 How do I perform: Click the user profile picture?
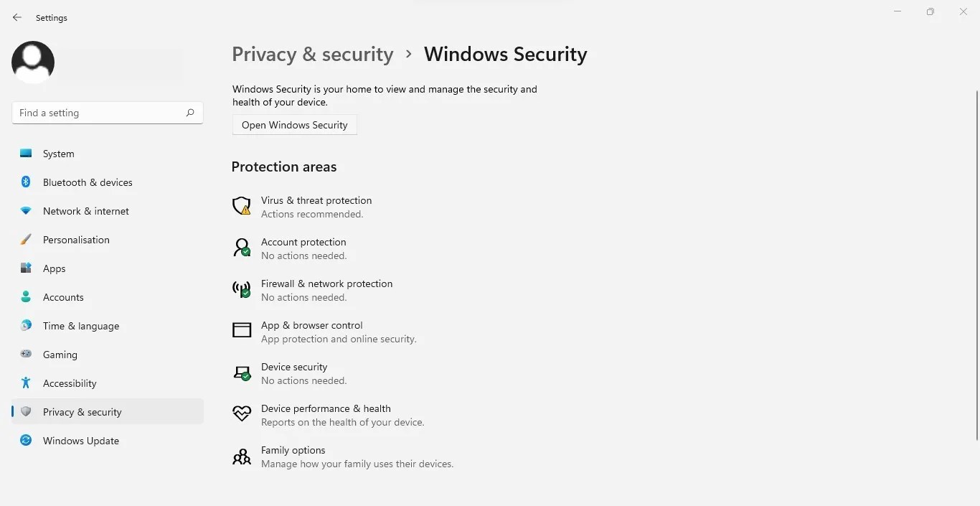point(33,62)
